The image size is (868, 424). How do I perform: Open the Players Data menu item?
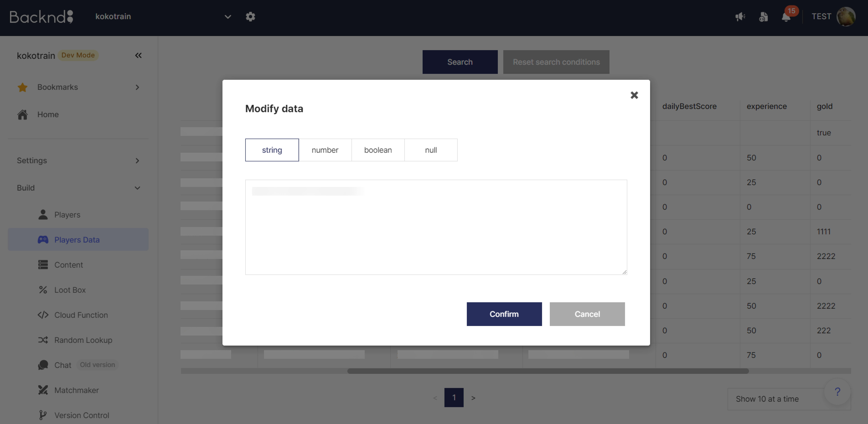pos(78,240)
